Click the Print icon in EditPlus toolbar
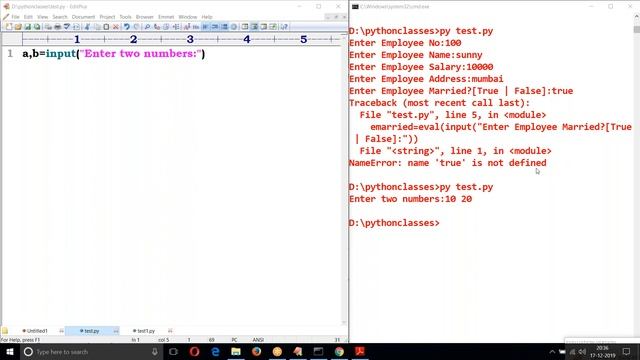The height and width of the screenshot is (360, 640). pos(58,27)
